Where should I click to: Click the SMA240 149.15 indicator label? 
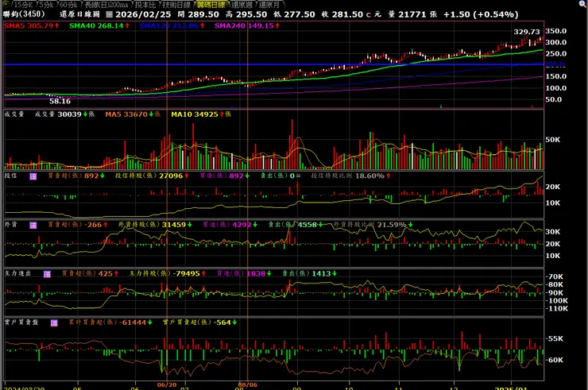(x=247, y=26)
